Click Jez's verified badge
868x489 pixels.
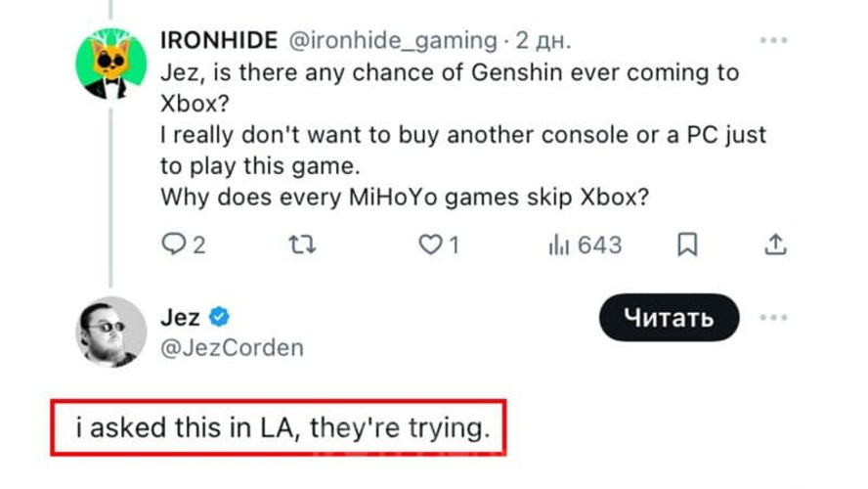tap(221, 317)
